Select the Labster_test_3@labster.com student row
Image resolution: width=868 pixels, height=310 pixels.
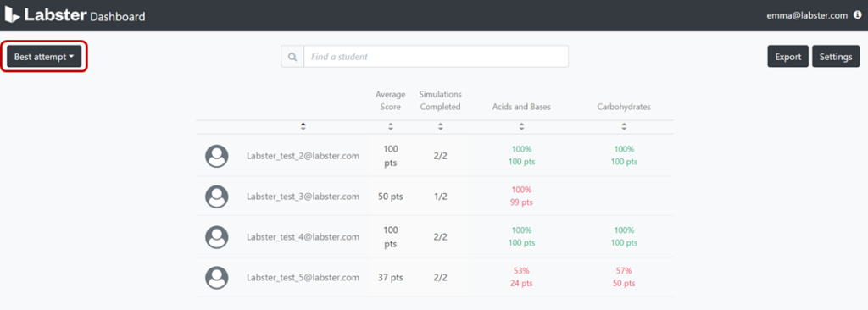[435, 196]
